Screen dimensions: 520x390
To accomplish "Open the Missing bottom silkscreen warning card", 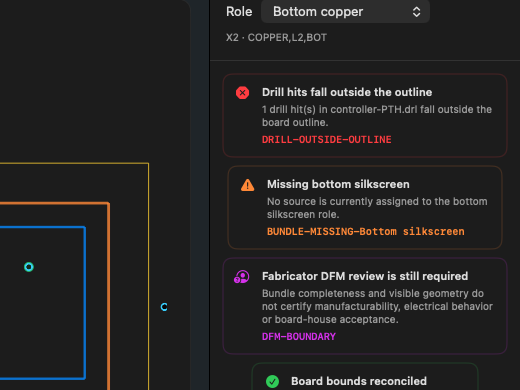I will click(x=365, y=207).
